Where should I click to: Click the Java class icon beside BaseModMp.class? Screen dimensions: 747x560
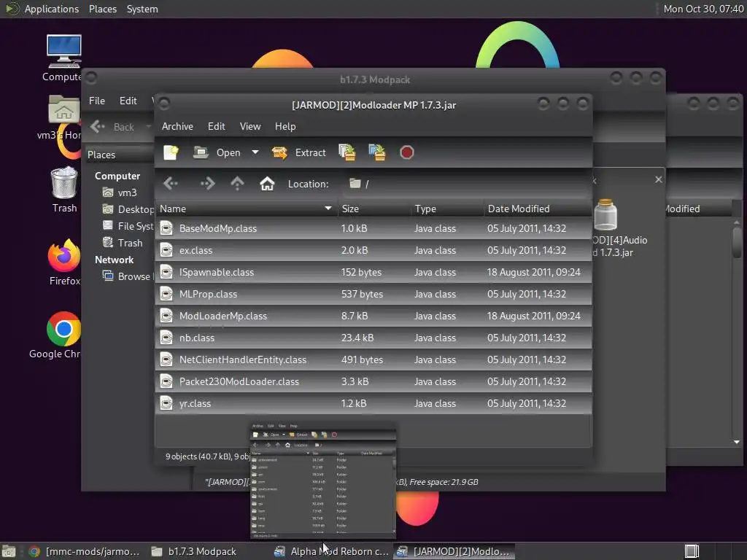tap(166, 228)
